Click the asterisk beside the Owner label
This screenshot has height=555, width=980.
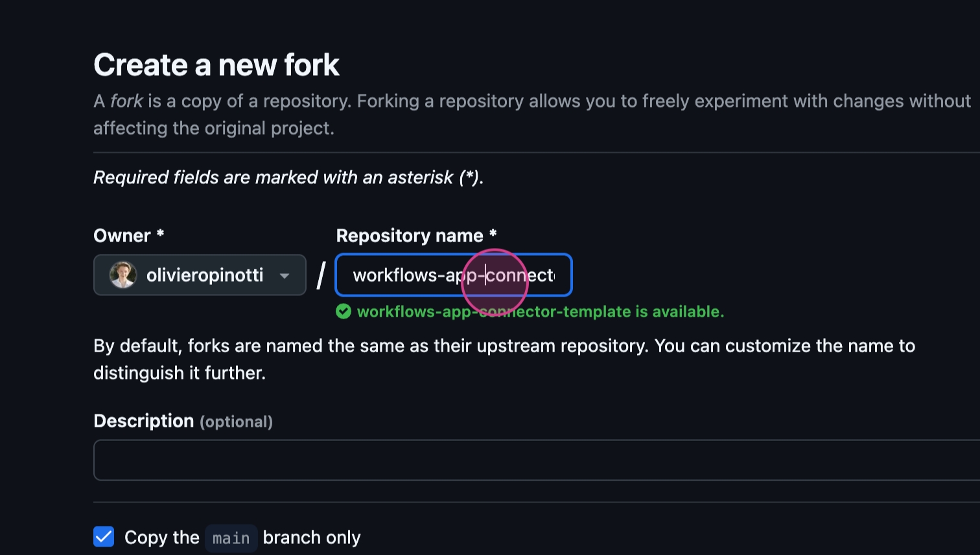(x=160, y=234)
